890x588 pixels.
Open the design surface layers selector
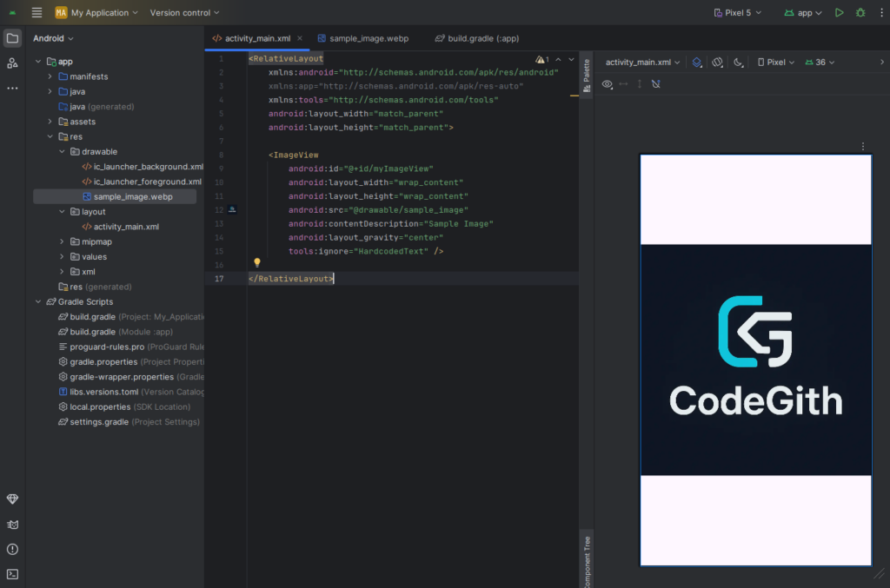pyautogui.click(x=697, y=63)
